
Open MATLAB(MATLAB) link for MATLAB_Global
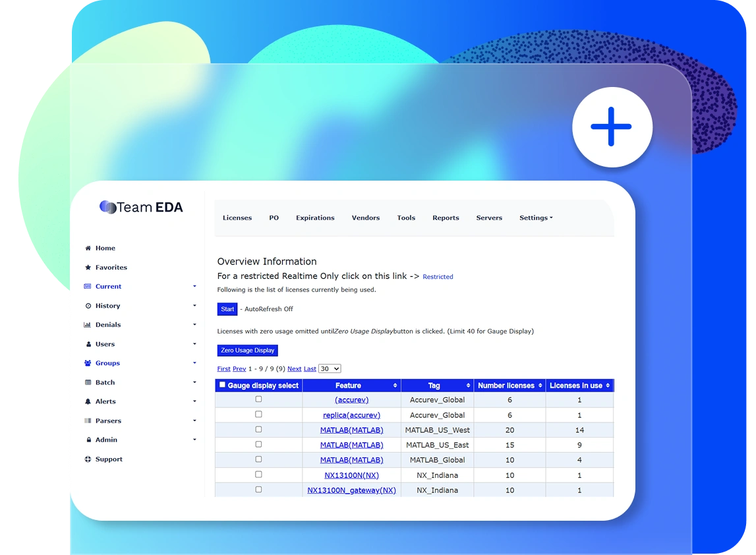click(351, 460)
